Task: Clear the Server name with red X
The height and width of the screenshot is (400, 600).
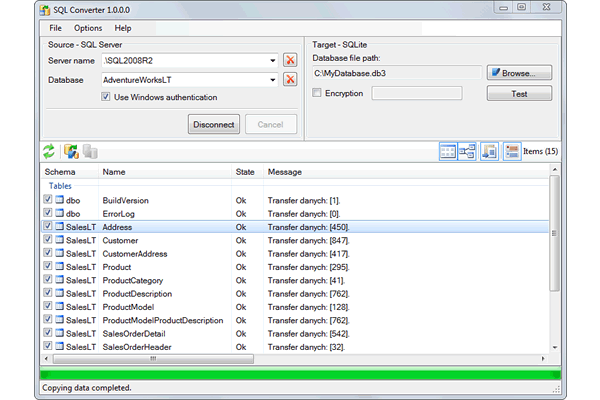Action: [x=290, y=60]
